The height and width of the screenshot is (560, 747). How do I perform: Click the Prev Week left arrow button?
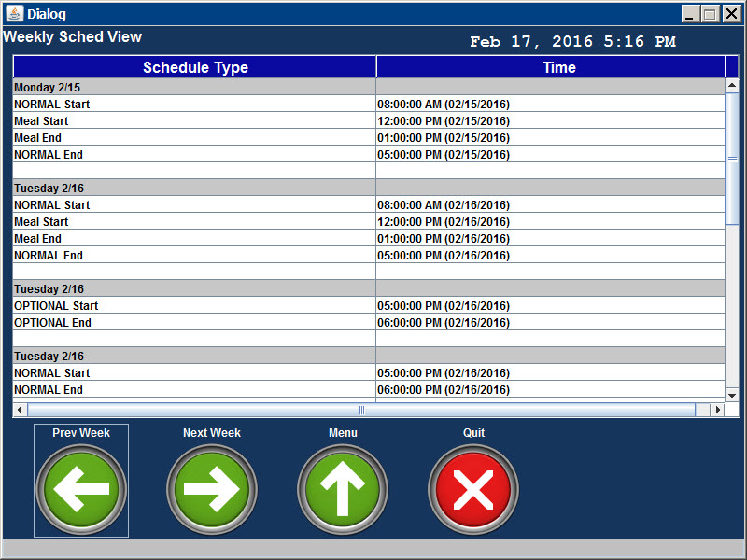point(81,489)
